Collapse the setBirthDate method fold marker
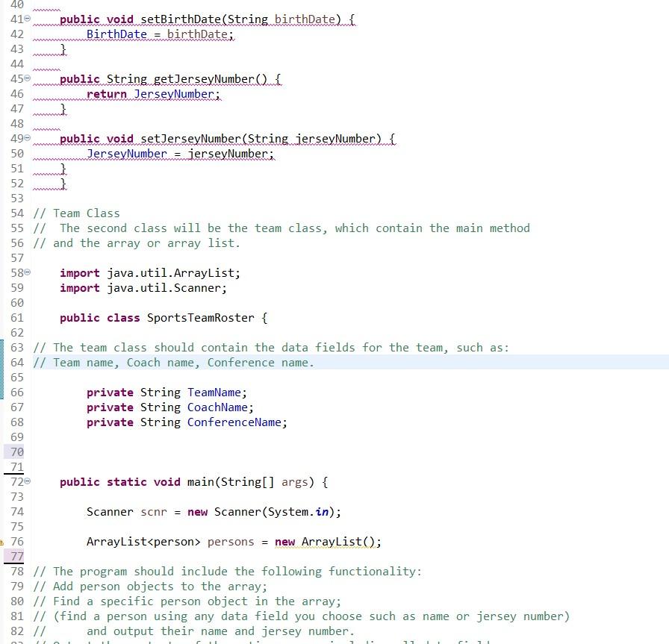 pyautogui.click(x=27, y=19)
